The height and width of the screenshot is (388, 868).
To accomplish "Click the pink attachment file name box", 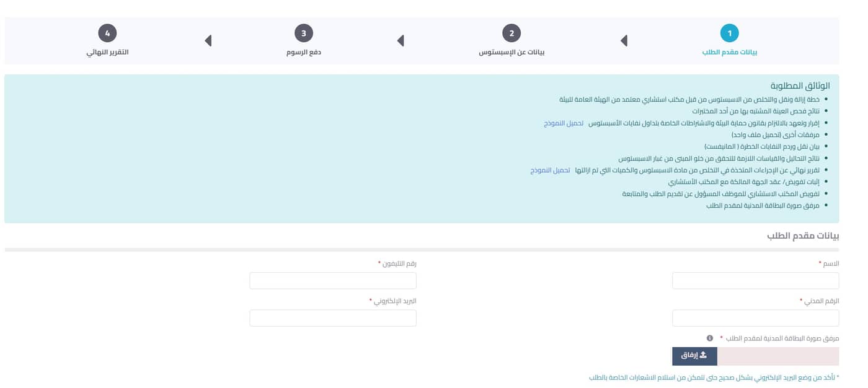I will tap(777, 356).
